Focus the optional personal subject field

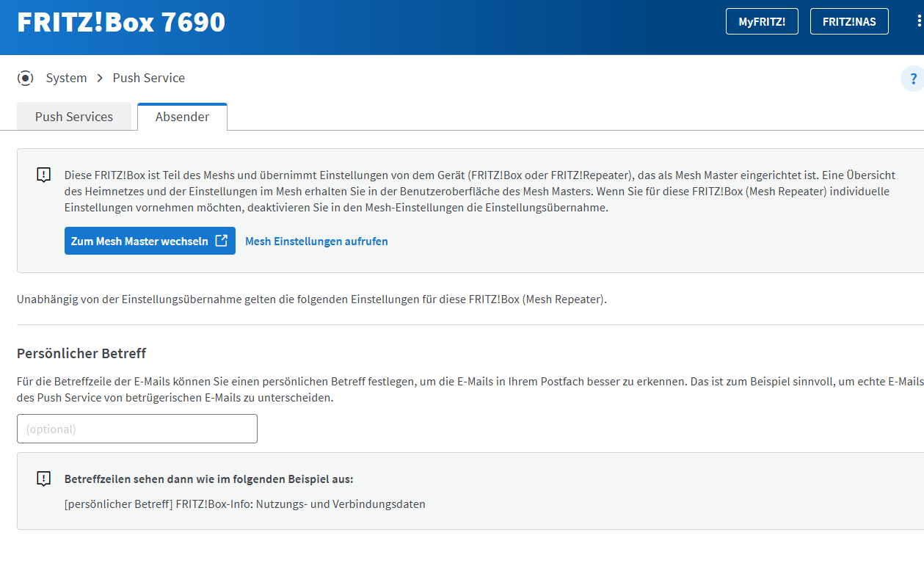137,429
